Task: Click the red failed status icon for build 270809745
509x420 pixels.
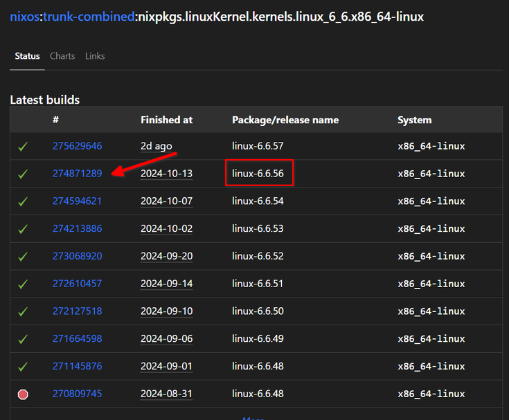Action: click(23, 394)
